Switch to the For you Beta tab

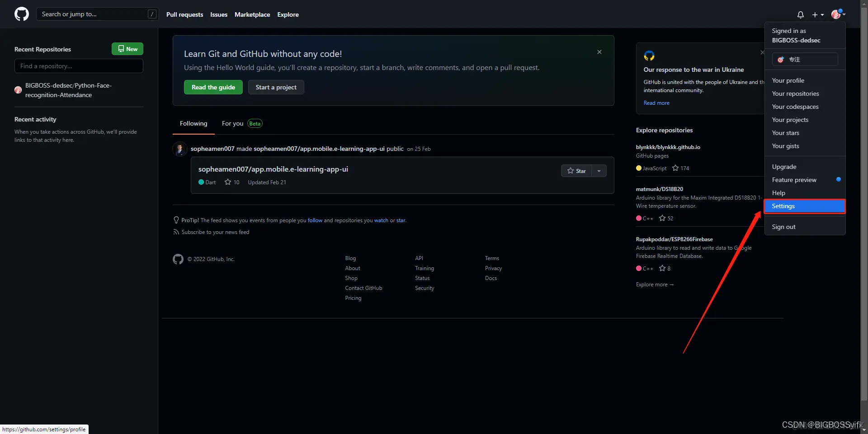[242, 123]
